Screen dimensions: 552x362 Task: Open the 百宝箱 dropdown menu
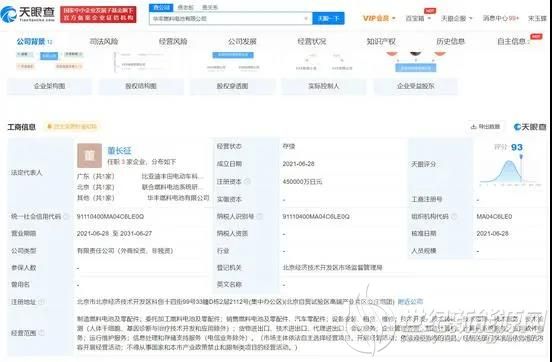418,18
